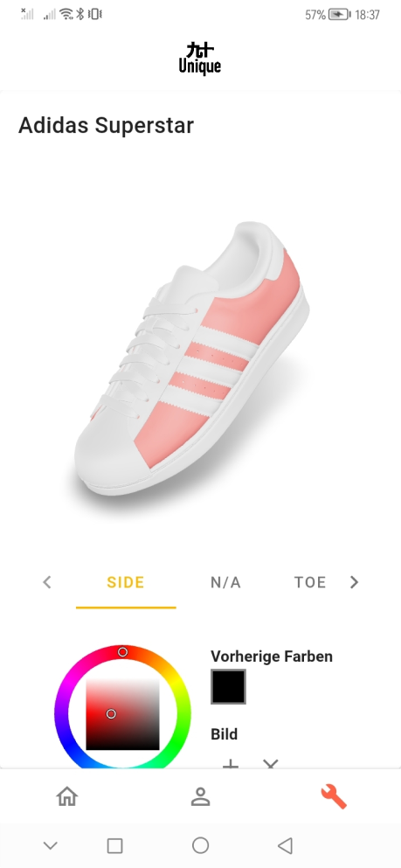Tap the Android home circle button
The image size is (401, 868).
pyautogui.click(x=200, y=845)
